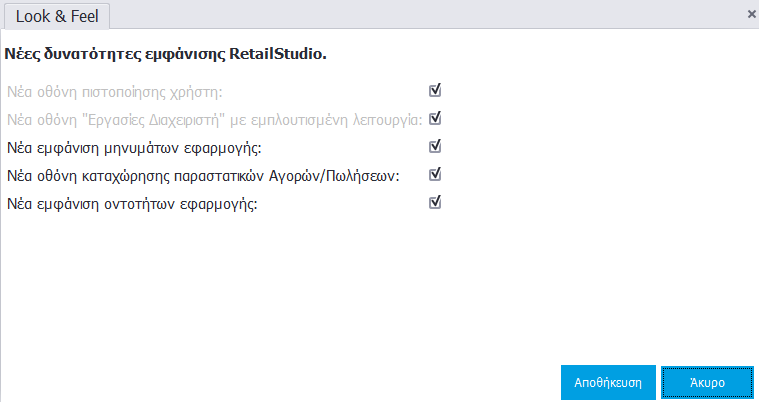Click the label text Νέα οθόνη πιστοποίησης χρήστη
Viewport: 759px width, 402px height.
pyautogui.click(x=114, y=92)
